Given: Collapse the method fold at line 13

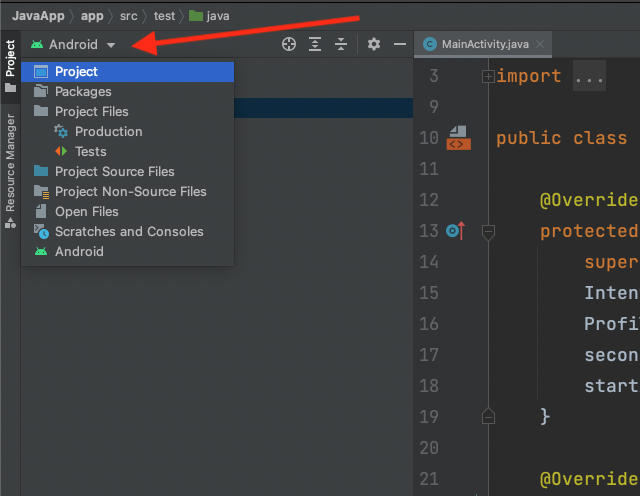Looking at the screenshot, I should (x=488, y=232).
